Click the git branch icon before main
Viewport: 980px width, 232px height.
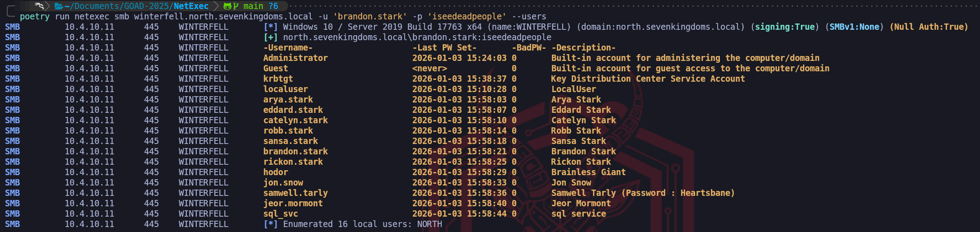point(236,6)
